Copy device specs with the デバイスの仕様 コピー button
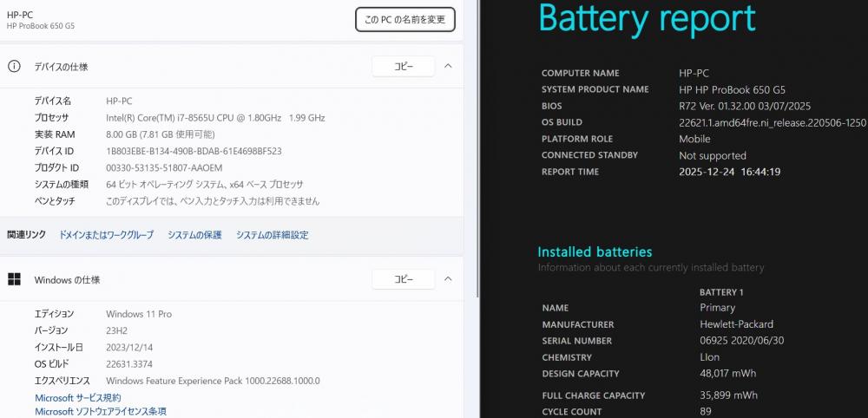Viewport: 868px width, 418px height. 404,67
